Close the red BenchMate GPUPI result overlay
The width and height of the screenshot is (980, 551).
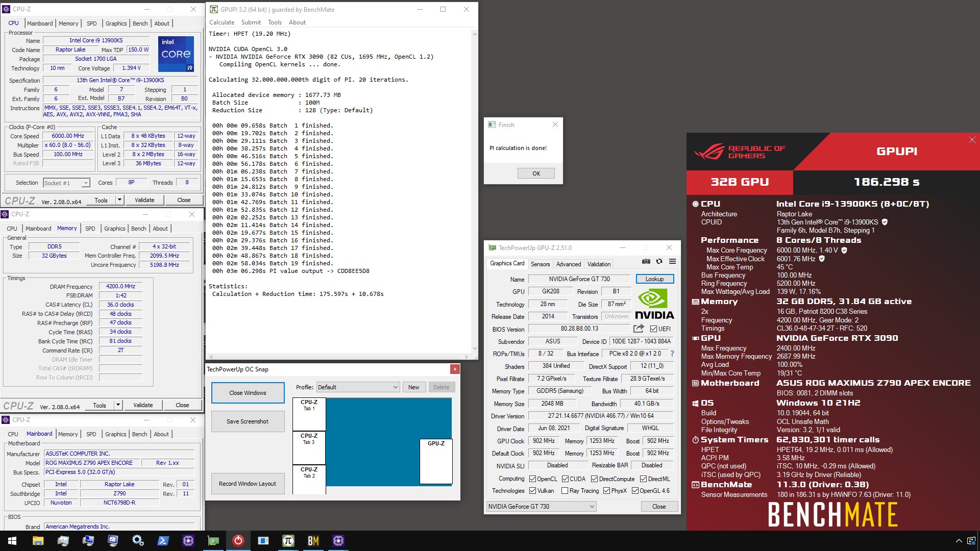972,140
